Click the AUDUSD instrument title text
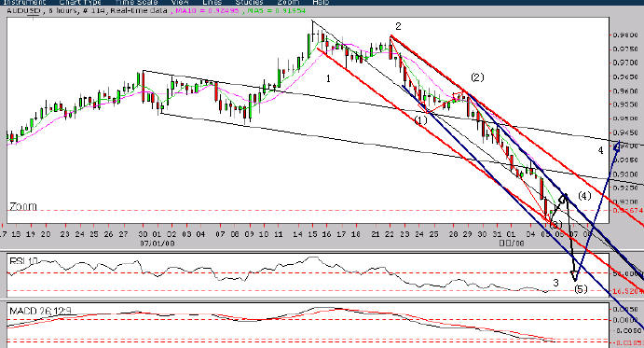Image resolution: width=644 pixels, height=348 pixels. click(x=23, y=10)
